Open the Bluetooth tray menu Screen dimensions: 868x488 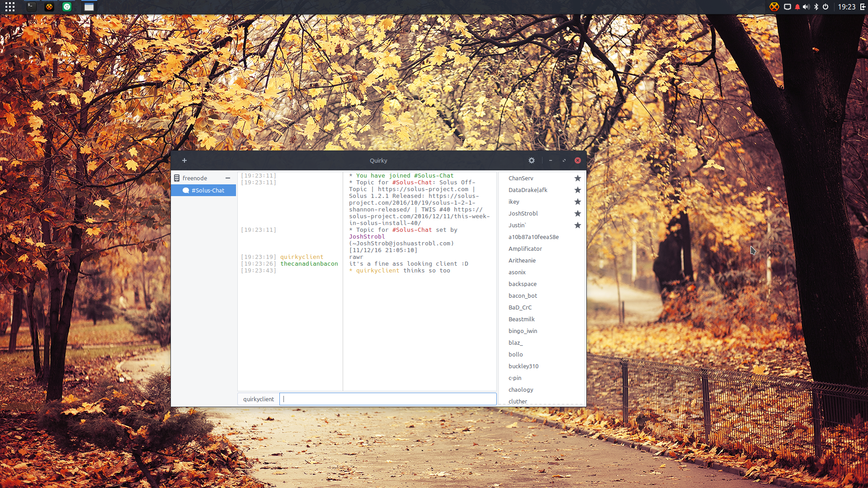816,7
